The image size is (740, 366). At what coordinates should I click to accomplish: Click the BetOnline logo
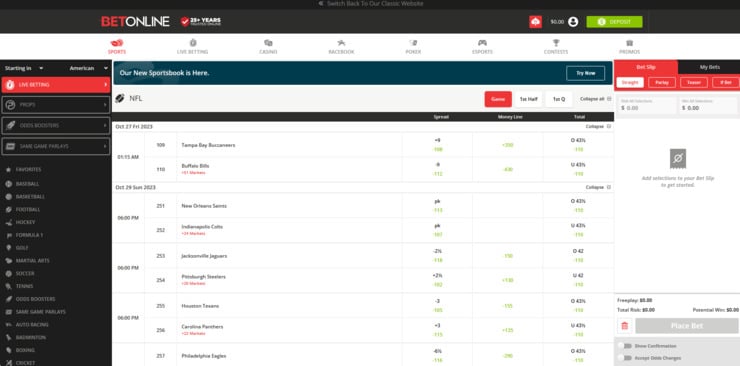click(x=135, y=22)
